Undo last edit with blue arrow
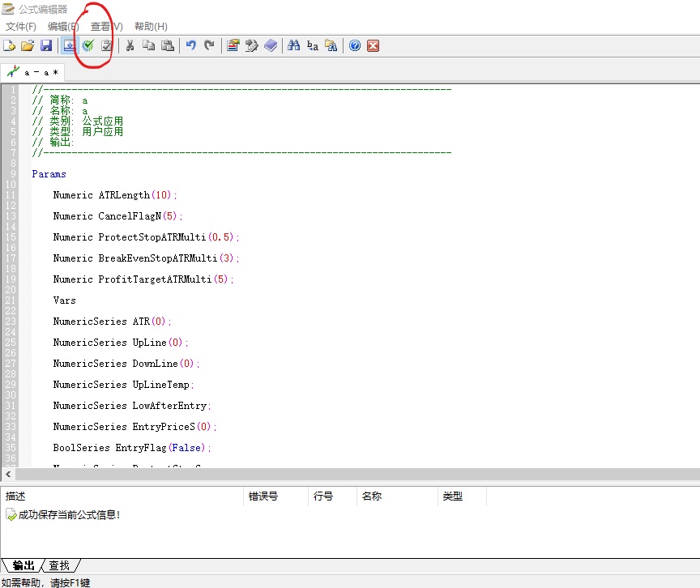The image size is (700, 588). 191,45
